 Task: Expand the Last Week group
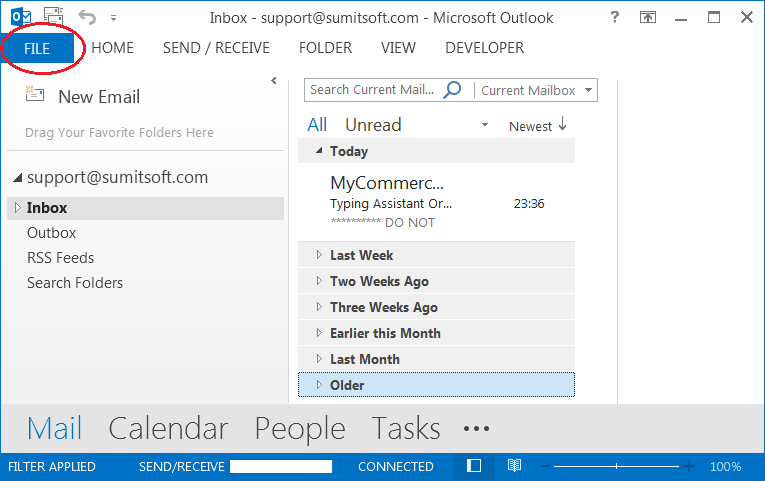point(319,255)
